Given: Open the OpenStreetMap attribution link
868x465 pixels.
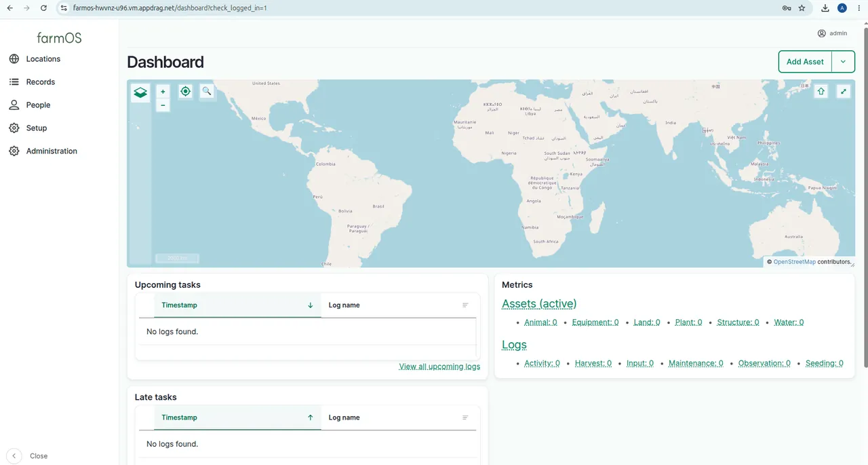Looking at the screenshot, I should coord(794,262).
